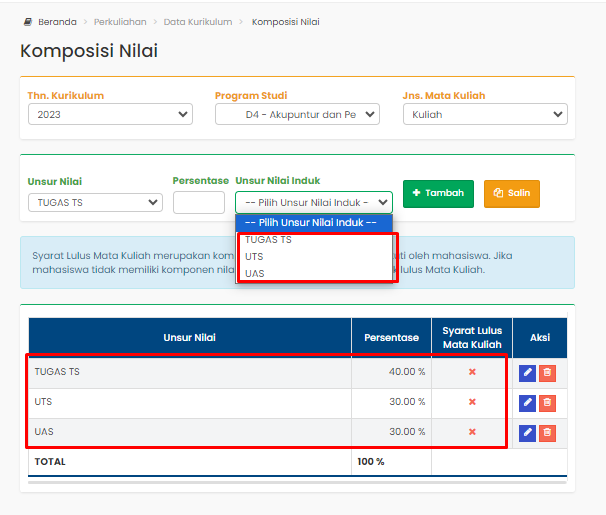
Task: Click the Unsur Nilai Induk field label
Action: [x=278, y=180]
